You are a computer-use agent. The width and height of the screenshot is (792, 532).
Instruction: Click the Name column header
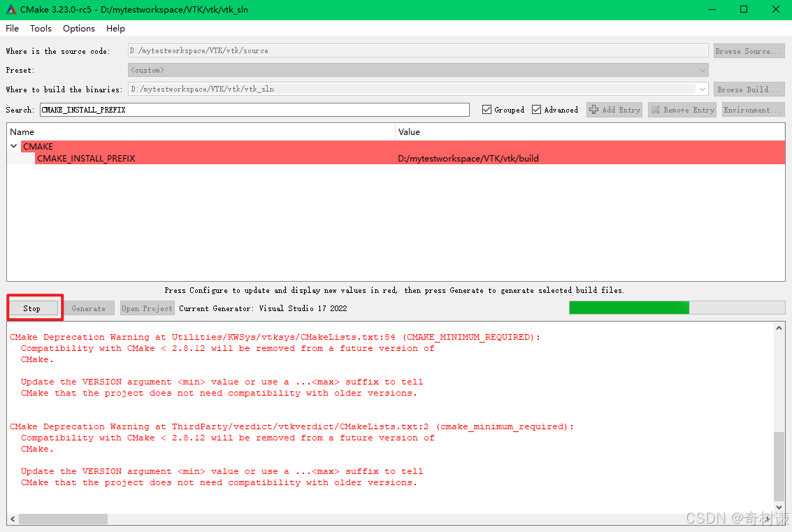201,132
